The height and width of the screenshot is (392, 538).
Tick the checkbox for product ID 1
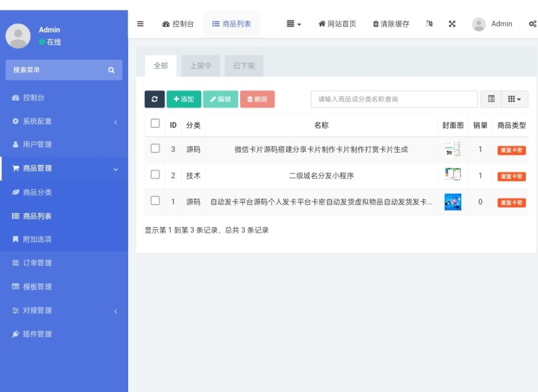pyautogui.click(x=155, y=201)
